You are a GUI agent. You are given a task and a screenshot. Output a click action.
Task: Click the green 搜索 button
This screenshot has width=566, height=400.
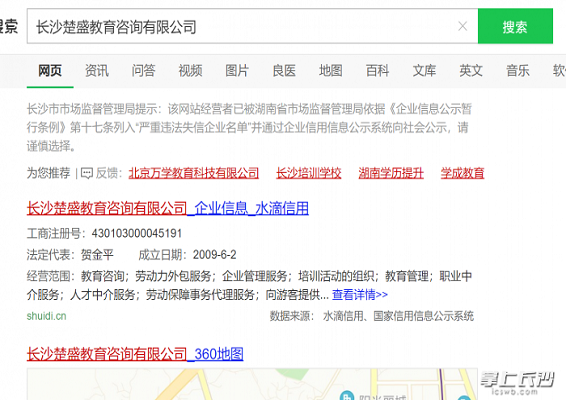(515, 26)
